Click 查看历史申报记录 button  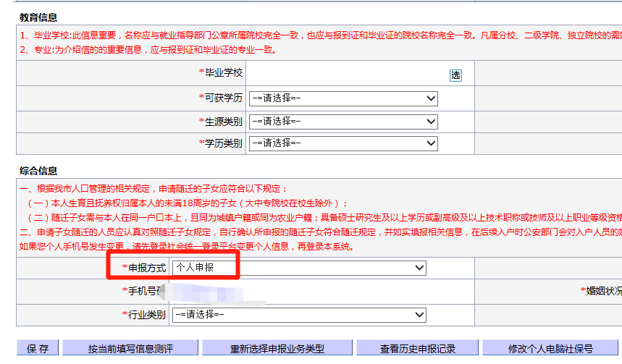[x=417, y=348]
